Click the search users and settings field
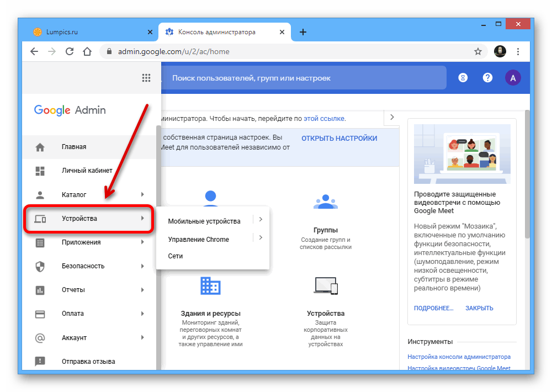Image resolution: width=552 pixels, height=392 pixels. 304,78
